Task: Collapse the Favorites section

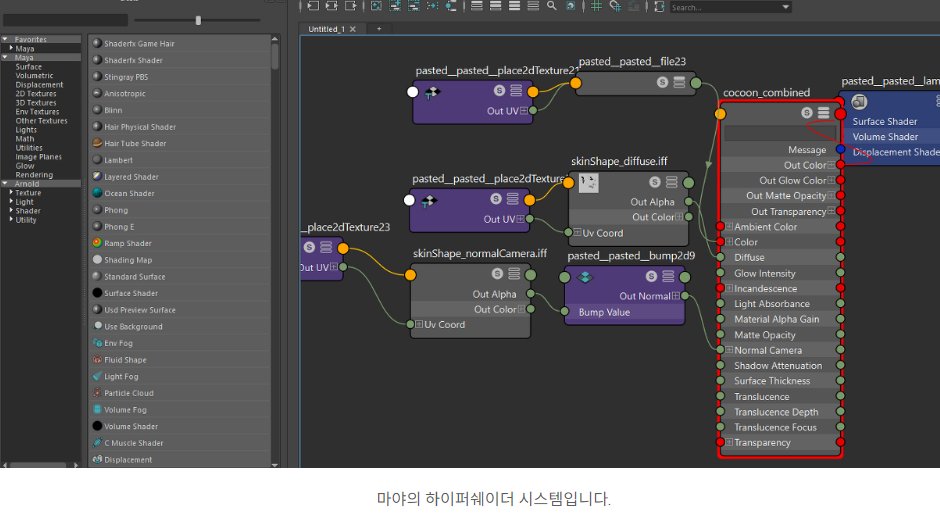Action: tap(5, 39)
